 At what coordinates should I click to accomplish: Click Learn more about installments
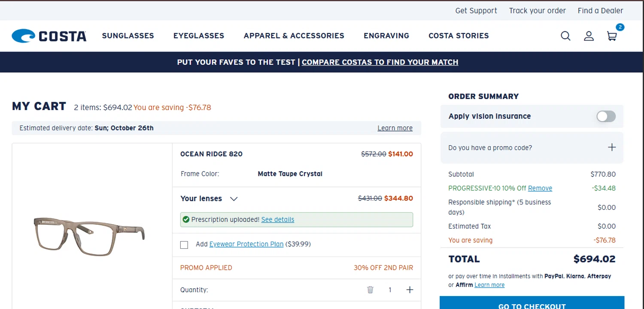pyautogui.click(x=489, y=285)
